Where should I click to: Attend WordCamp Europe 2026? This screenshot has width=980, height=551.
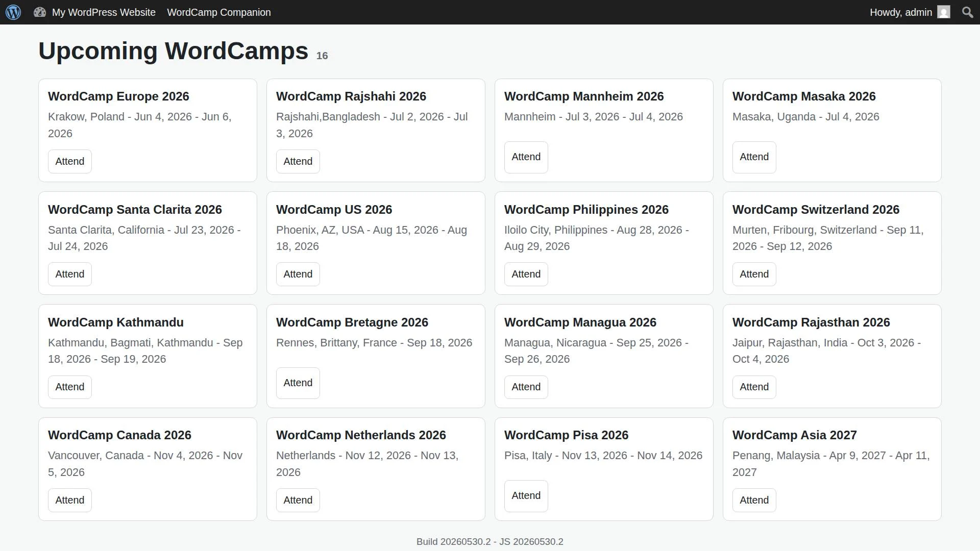coord(70,161)
